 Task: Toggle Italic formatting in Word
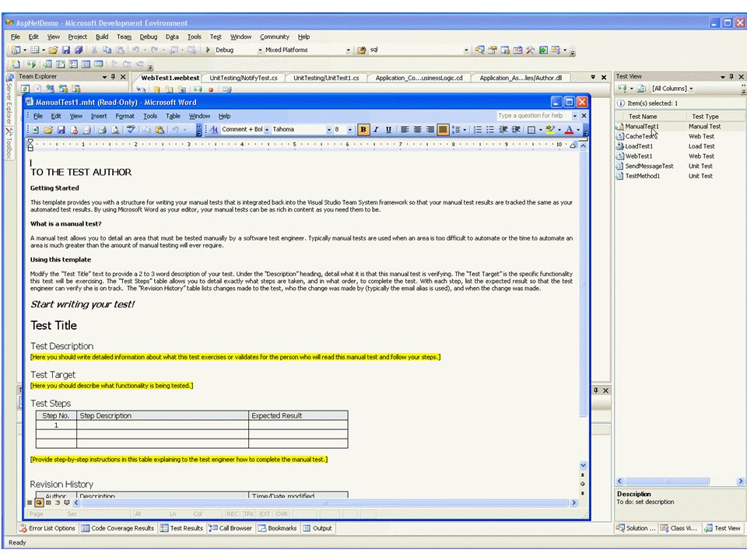tap(376, 130)
